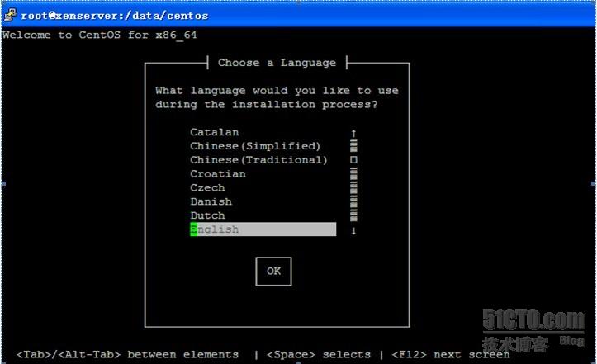Click the PuTTY icon in title bar

10,15
